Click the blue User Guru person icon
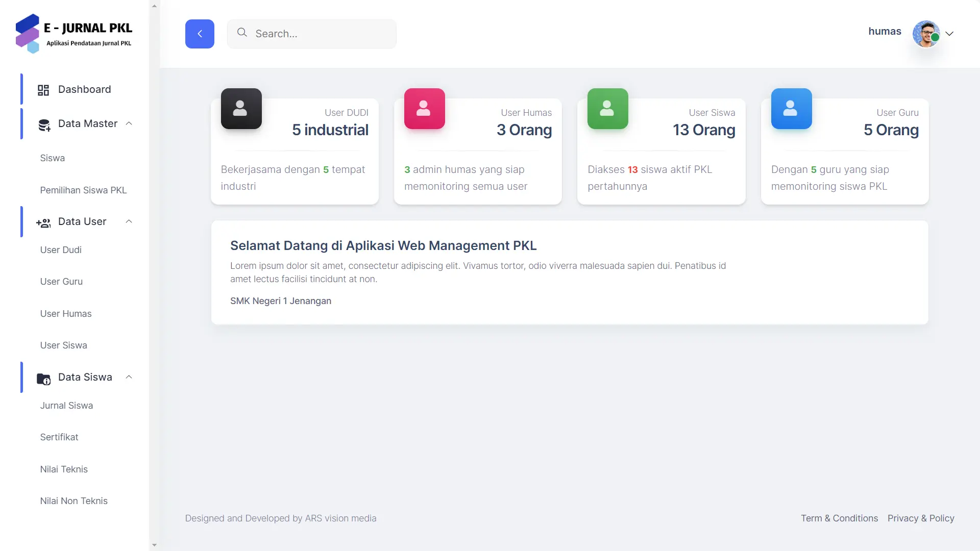980x551 pixels. (x=791, y=109)
